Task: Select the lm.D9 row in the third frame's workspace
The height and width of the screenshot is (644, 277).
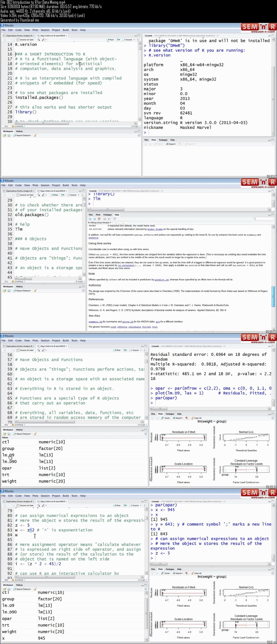Action: pos(74,455)
